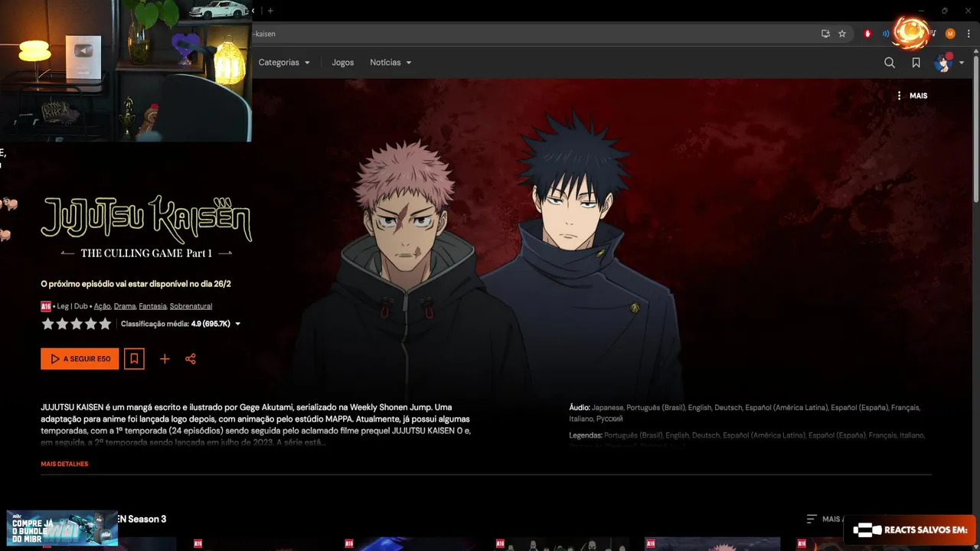Open the Categorias dropdown menu
The width and height of the screenshot is (980, 551).
coord(284,63)
